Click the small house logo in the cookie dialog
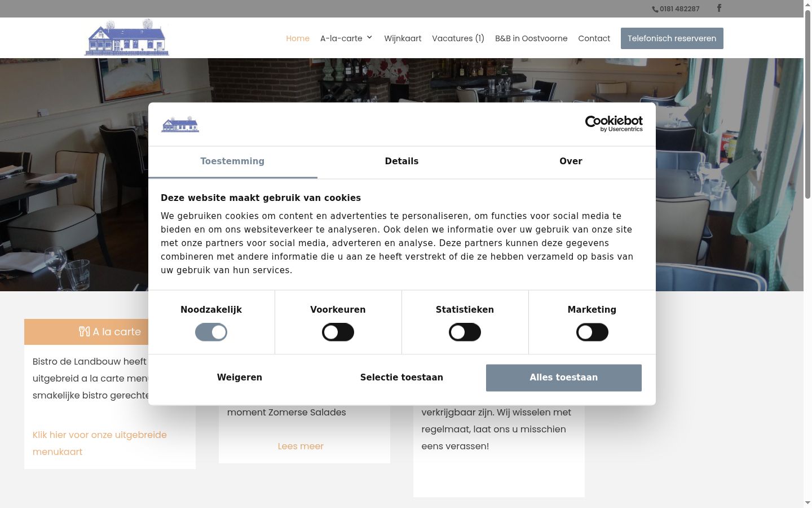 pos(180,124)
